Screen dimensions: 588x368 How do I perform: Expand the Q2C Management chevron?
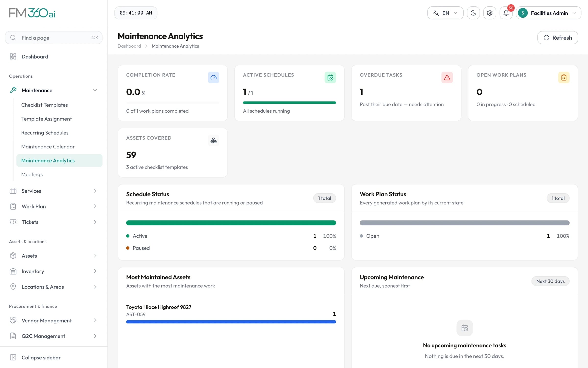[x=95, y=336]
